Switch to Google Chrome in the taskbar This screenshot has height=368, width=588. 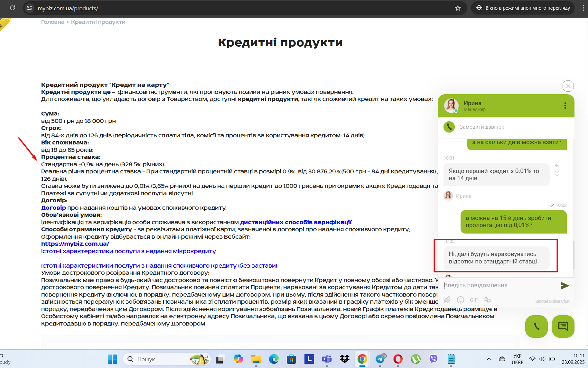(x=362, y=359)
